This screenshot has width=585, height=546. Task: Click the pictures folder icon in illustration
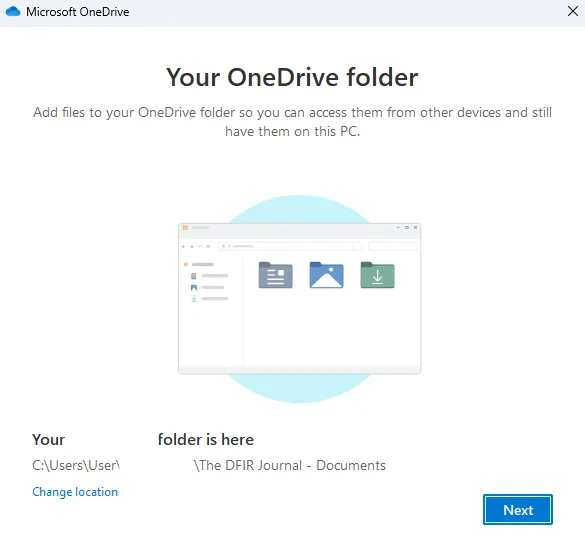coord(326,275)
